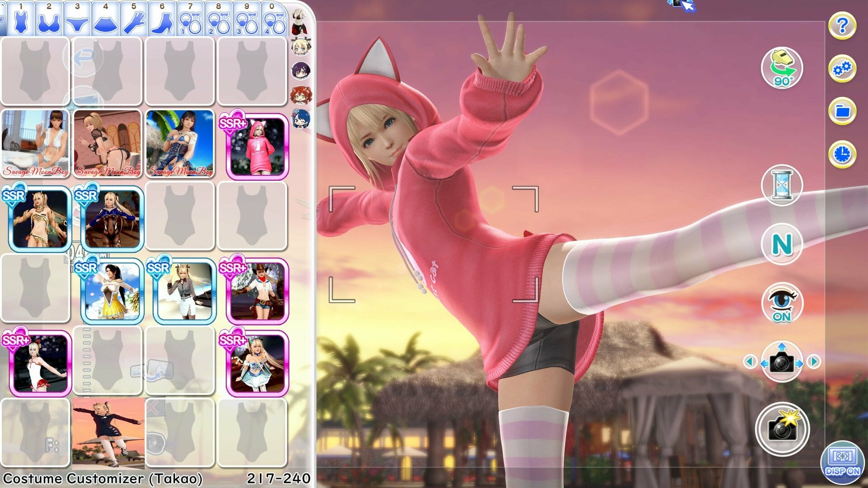The width and height of the screenshot is (868, 488).
Task: Select the purple-haired chibi character avatar
Action: [x=300, y=71]
